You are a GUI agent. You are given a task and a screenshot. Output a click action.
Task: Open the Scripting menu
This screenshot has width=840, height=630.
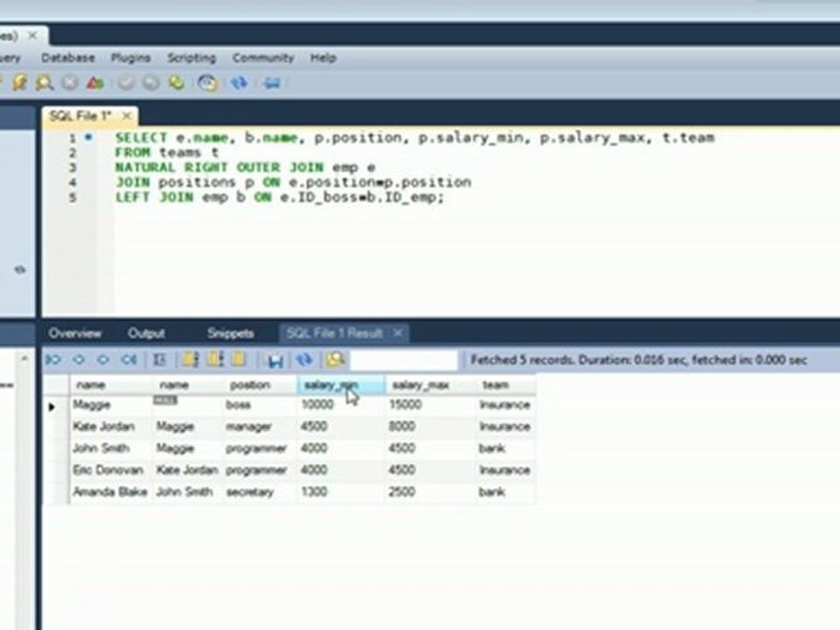pos(192,58)
